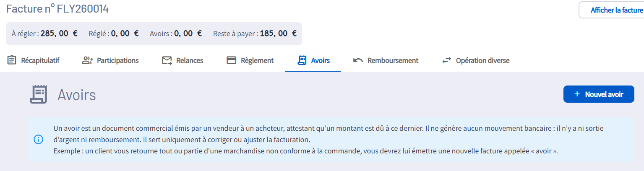This screenshot has height=171, width=644.
Task: Switch to the Récapitulatif tab
Action: point(40,60)
